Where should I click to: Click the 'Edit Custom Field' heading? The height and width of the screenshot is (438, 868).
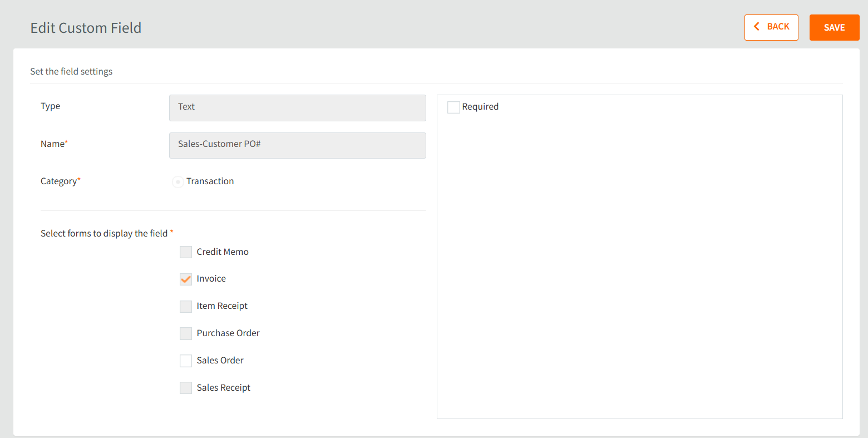pos(86,28)
